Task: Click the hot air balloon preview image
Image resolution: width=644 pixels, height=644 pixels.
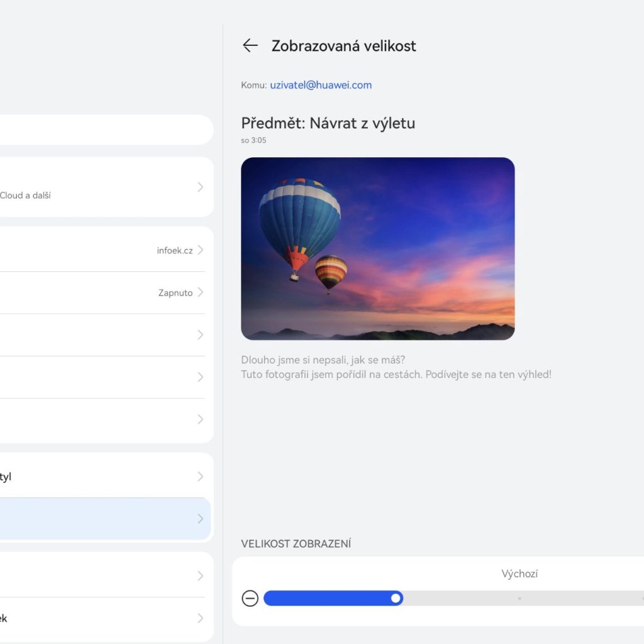Action: pyautogui.click(x=377, y=248)
